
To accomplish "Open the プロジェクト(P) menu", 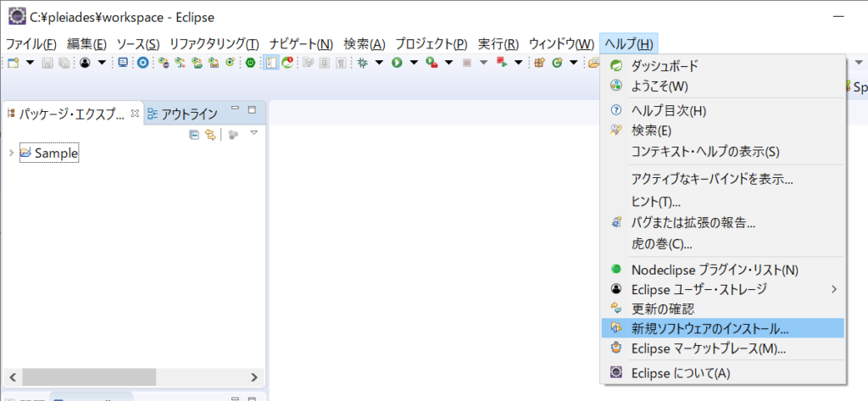I will (x=431, y=43).
